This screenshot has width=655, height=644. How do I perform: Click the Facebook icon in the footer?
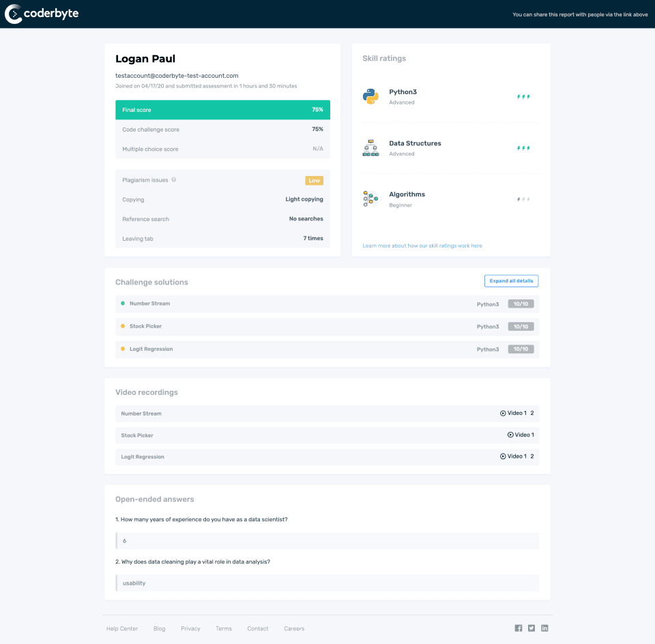518,628
